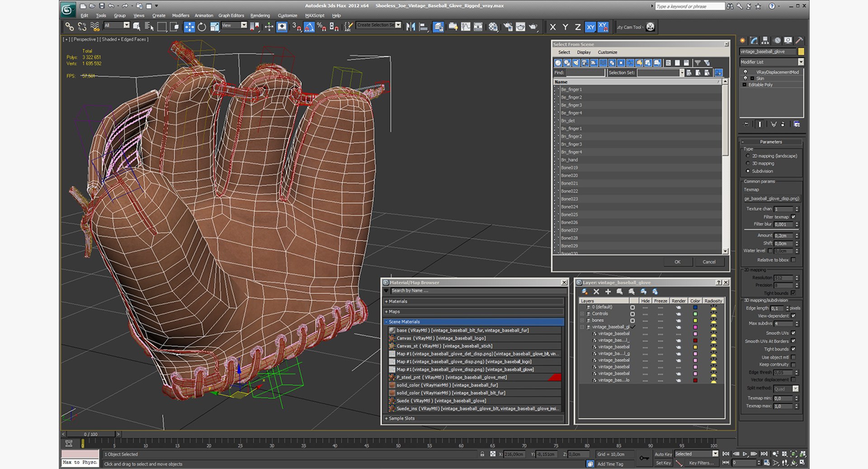Expand the Maps group in Material Browser
Screen dimensions: 868x469
click(473, 311)
